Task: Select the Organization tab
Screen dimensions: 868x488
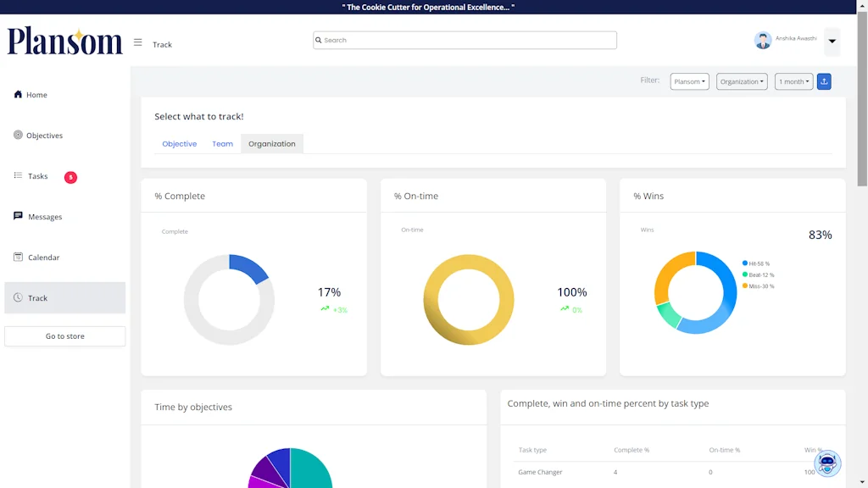Action: [272, 144]
